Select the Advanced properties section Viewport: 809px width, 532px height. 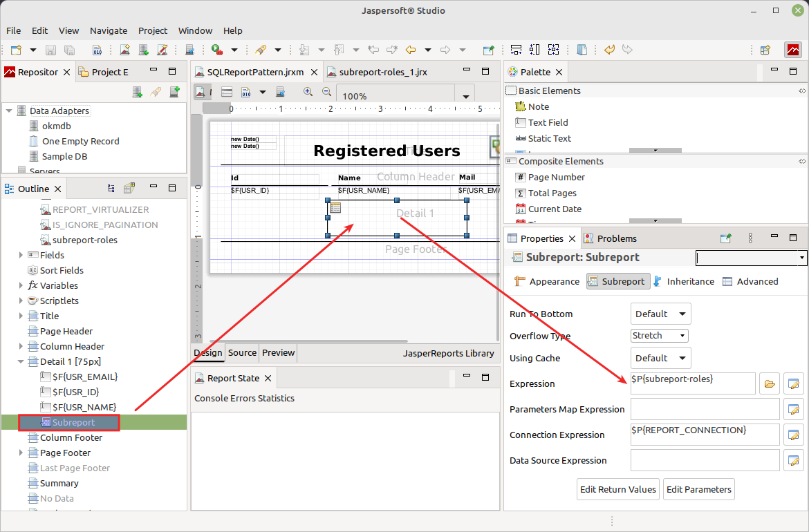point(750,281)
